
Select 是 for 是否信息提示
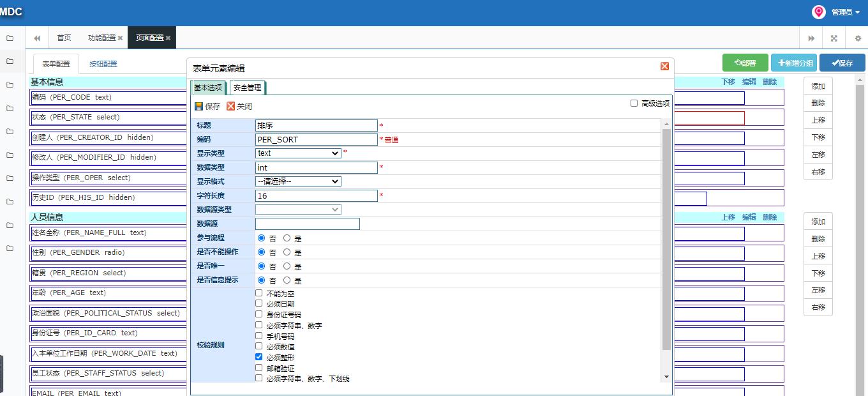click(287, 280)
